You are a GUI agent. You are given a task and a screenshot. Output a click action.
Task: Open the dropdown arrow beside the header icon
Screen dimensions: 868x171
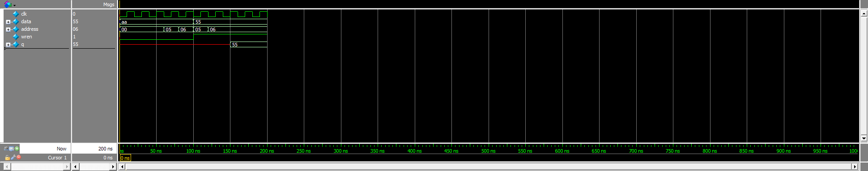[x=14, y=5]
